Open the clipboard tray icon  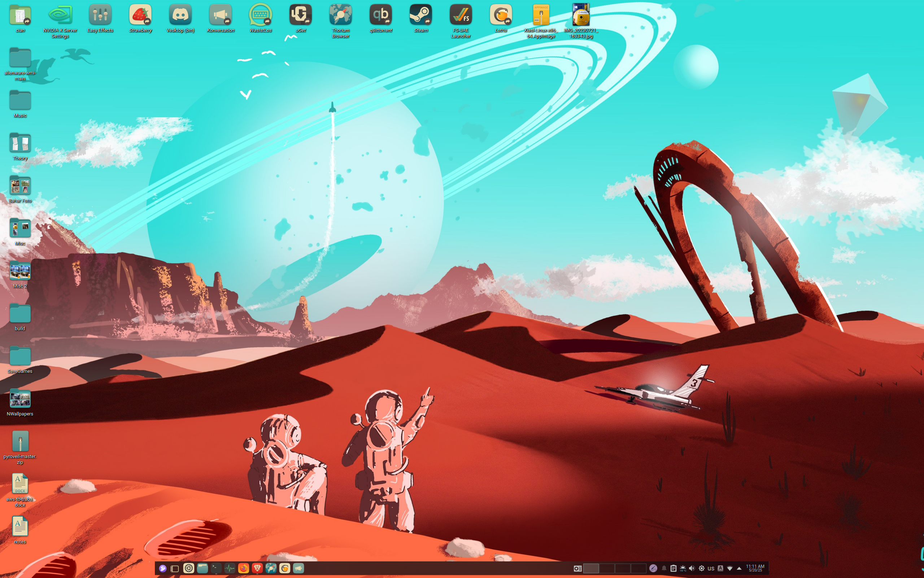click(674, 569)
